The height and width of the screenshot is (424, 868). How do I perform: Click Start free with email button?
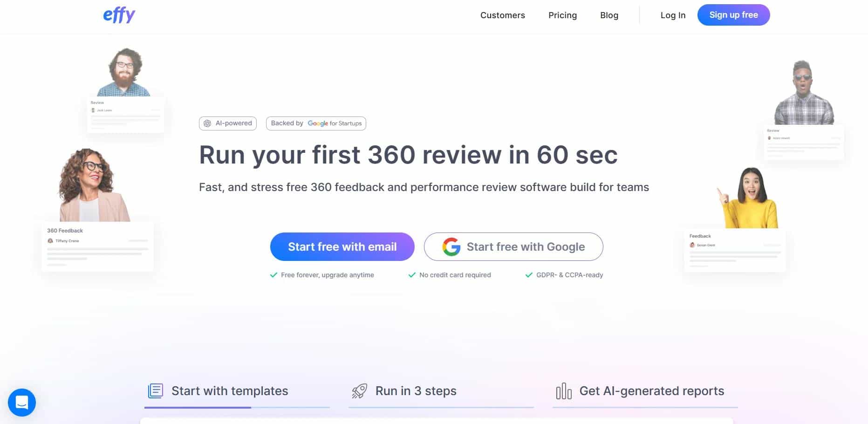(342, 247)
